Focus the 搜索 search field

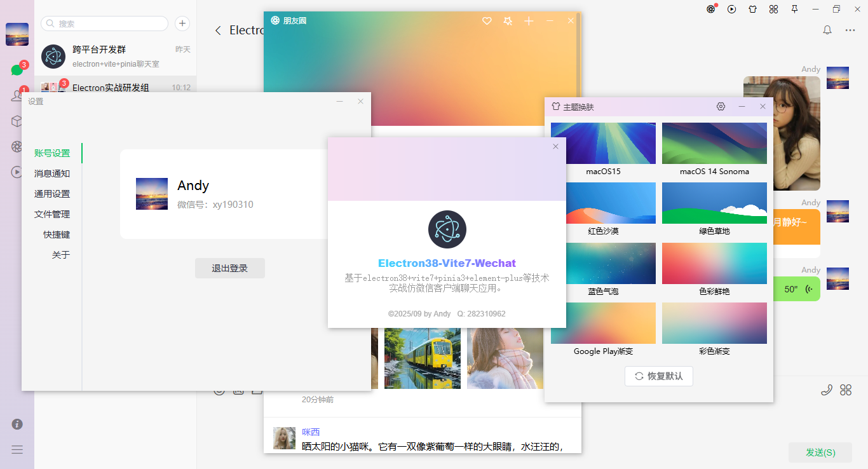pyautogui.click(x=104, y=24)
